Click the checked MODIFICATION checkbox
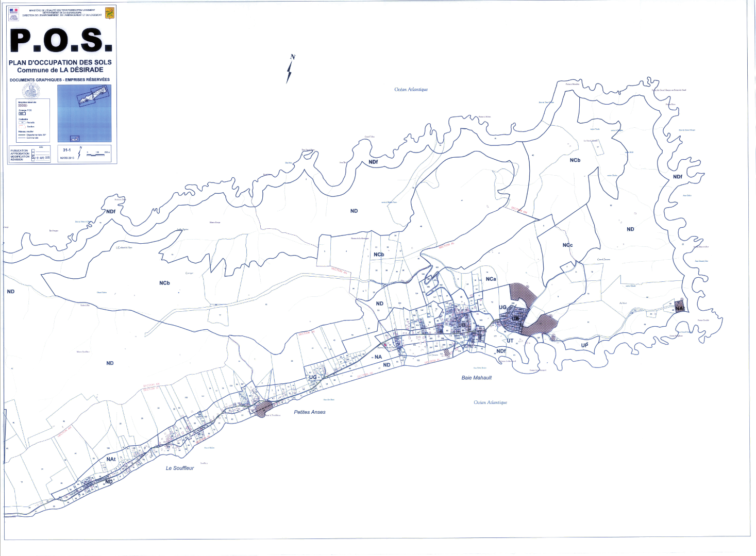 click(x=33, y=157)
